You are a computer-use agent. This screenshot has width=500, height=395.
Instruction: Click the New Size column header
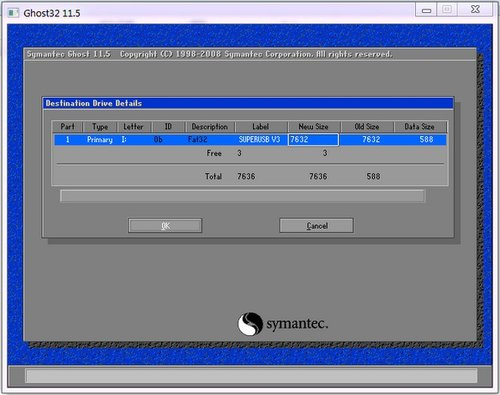point(313,127)
